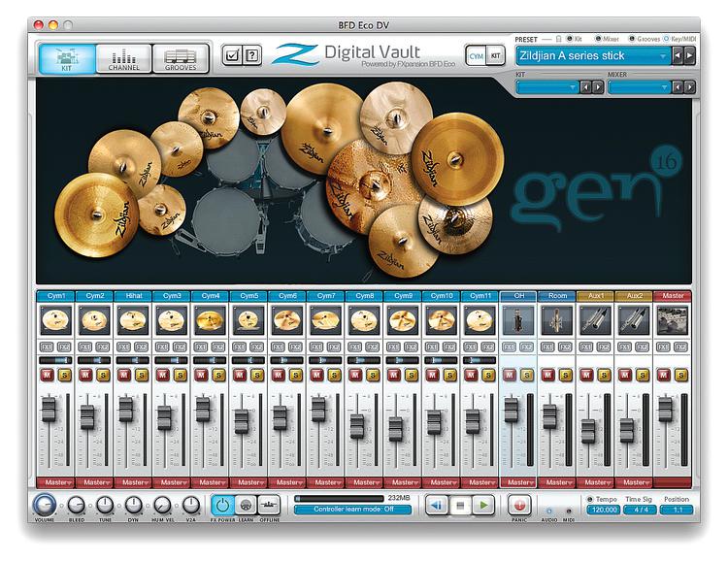The image size is (728, 561).
Task: Click the Volume knob
Action: (x=44, y=505)
